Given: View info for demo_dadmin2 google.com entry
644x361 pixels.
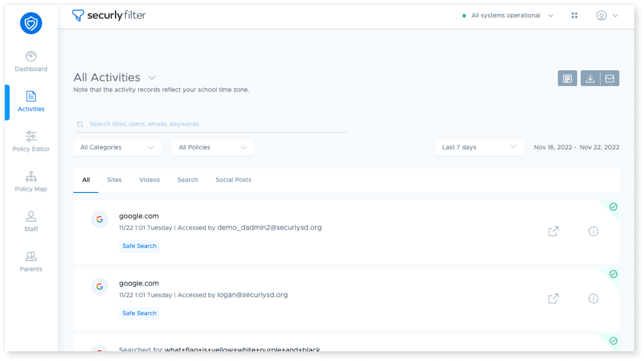Looking at the screenshot, I should pos(593,231).
